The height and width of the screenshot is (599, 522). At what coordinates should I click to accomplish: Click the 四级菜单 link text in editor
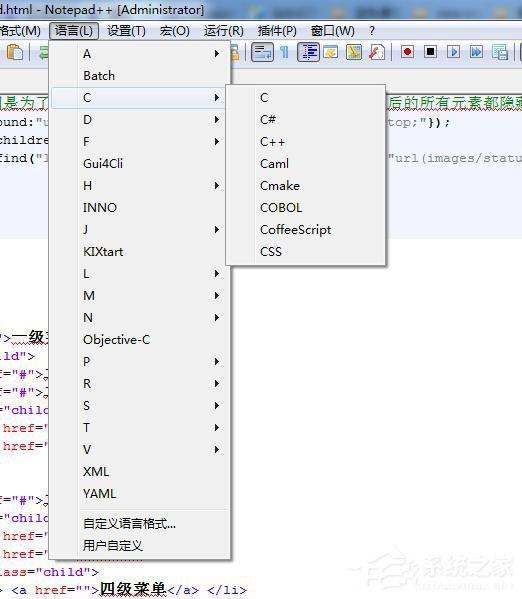coord(133,589)
